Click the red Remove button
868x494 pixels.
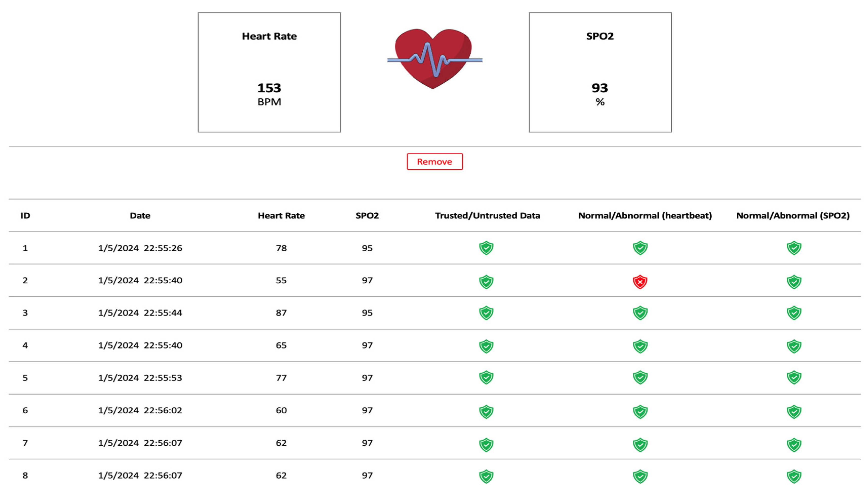coord(434,162)
